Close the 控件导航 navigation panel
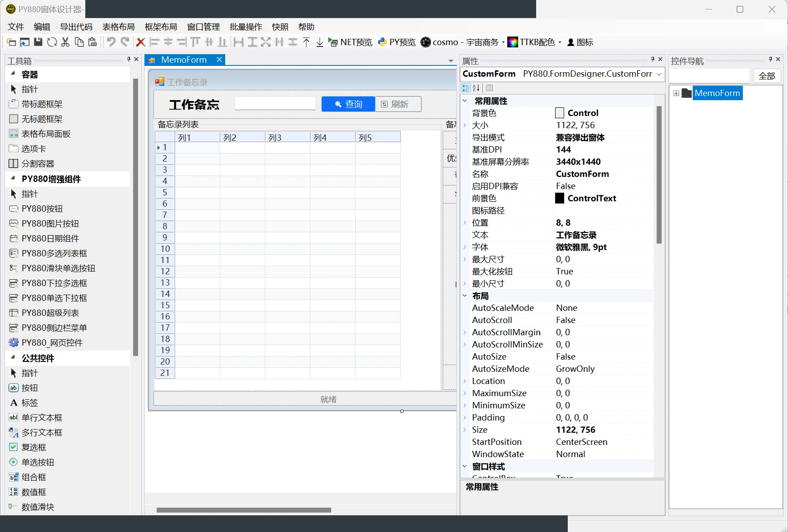This screenshot has height=532, width=788. pos(778,60)
